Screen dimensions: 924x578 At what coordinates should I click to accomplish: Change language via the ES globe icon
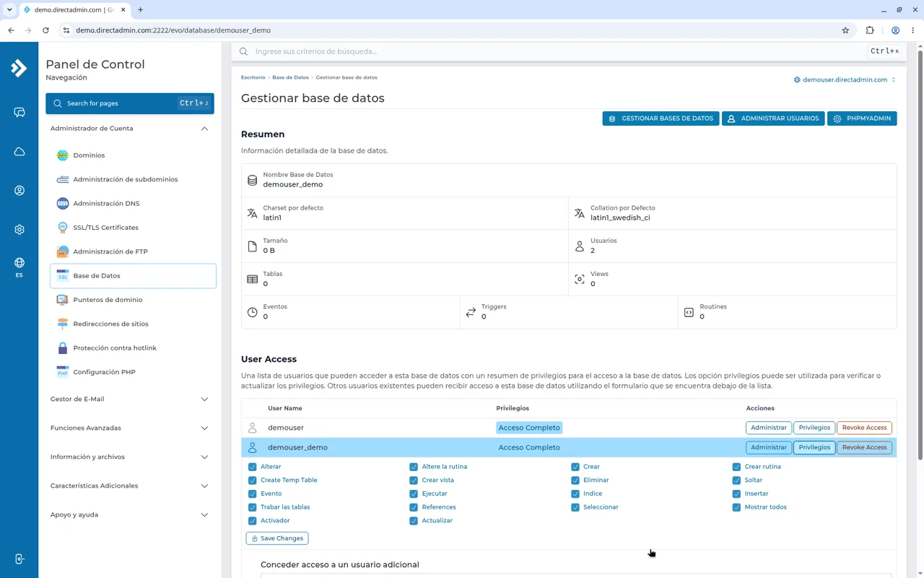coord(19,267)
